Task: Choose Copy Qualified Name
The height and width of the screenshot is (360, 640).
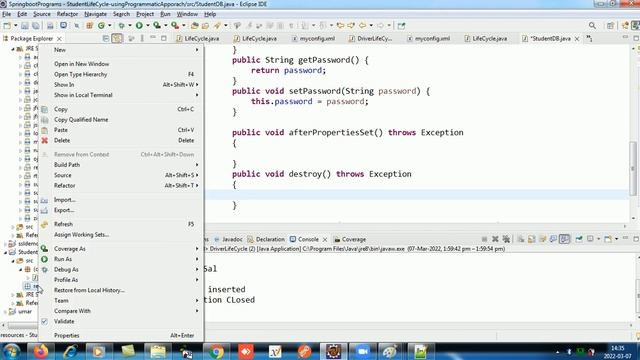Action: point(122,120)
